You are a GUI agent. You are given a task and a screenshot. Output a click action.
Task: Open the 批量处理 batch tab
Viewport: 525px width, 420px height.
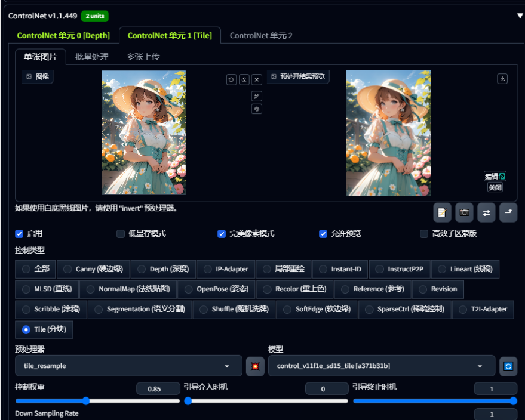pyautogui.click(x=92, y=57)
